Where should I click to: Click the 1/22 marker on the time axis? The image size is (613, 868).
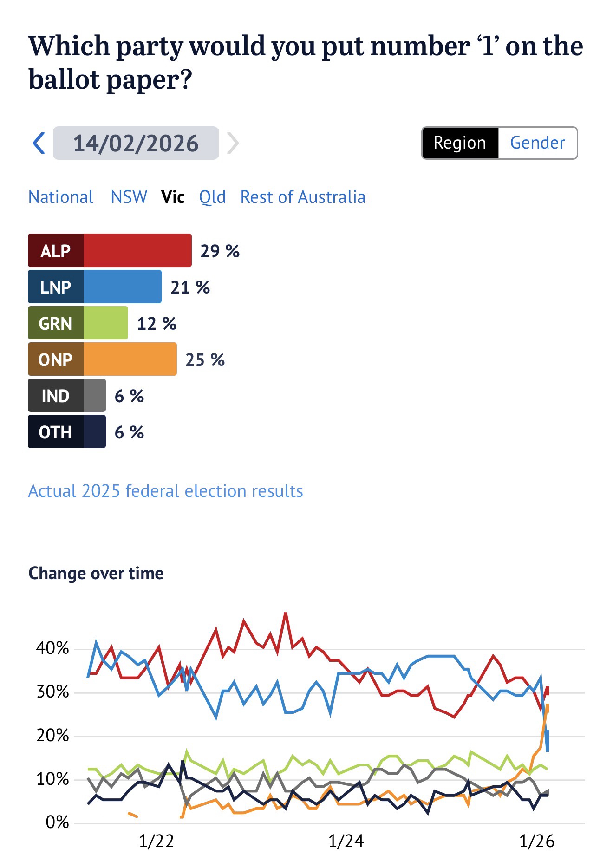(156, 841)
